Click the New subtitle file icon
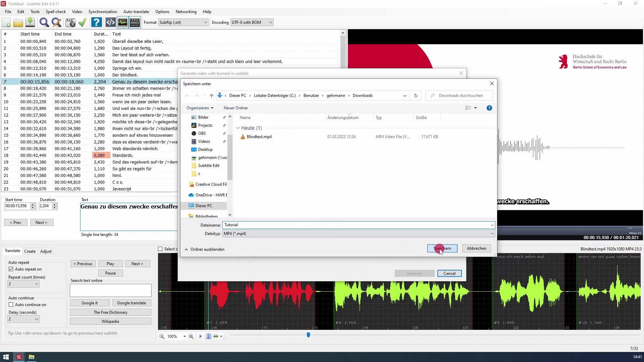Viewport: 644px width, 362px height. pyautogui.click(x=6, y=22)
